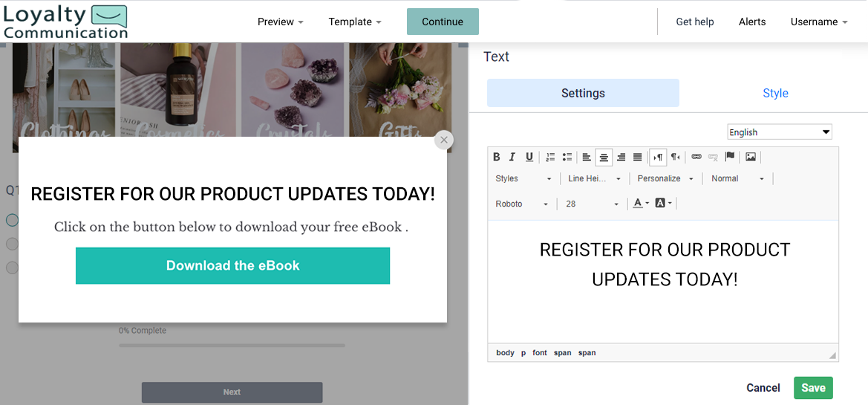Insert a numbered list
Viewport: 868px width, 405px height.
pos(550,157)
